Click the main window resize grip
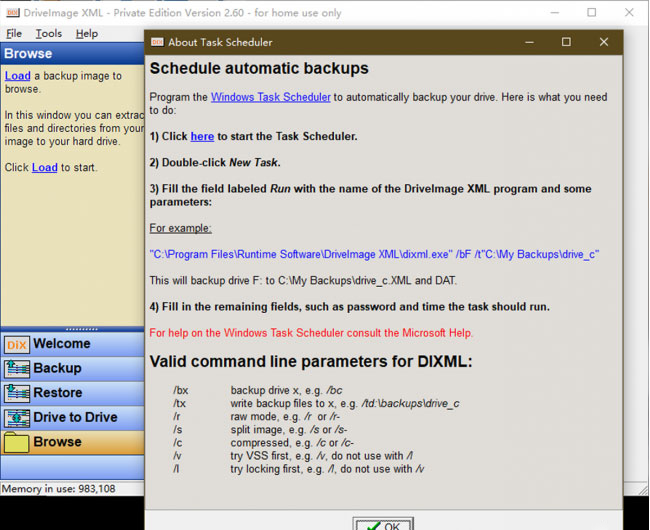The image size is (650, 530). click(x=643, y=490)
